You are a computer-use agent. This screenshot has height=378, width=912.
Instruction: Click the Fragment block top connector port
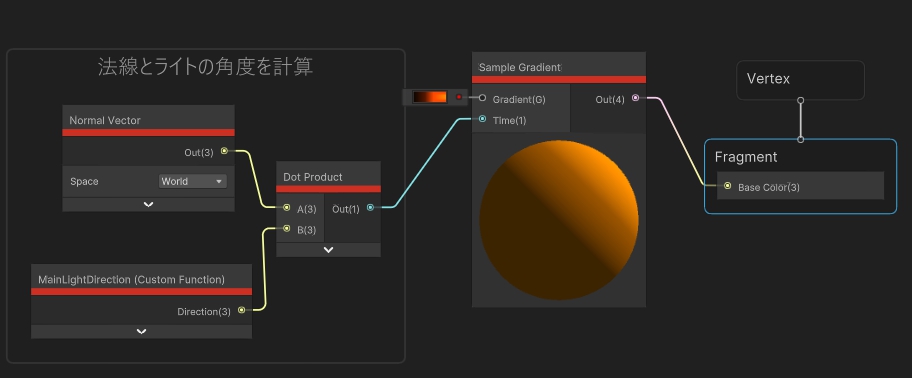800,140
